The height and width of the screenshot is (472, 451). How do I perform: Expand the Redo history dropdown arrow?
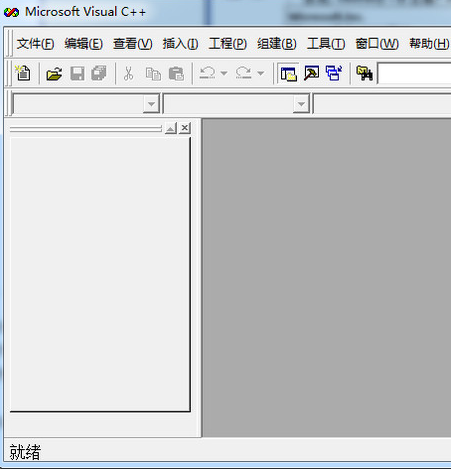pyautogui.click(x=261, y=73)
